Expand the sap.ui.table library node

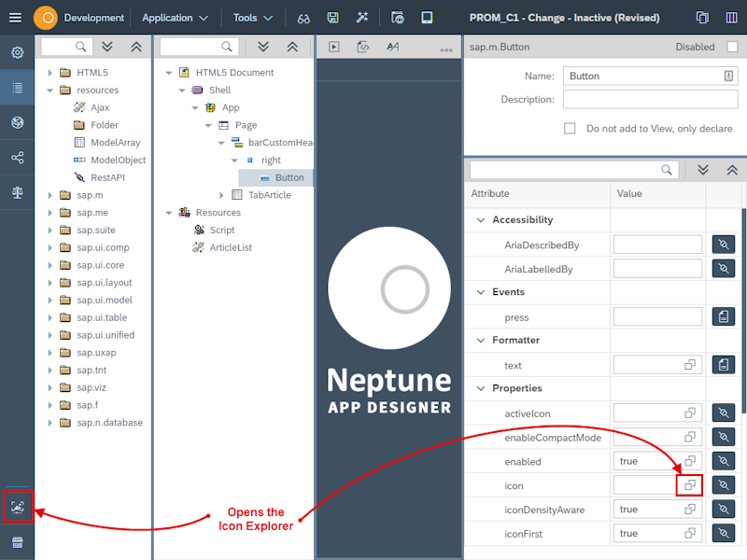pos(51,317)
